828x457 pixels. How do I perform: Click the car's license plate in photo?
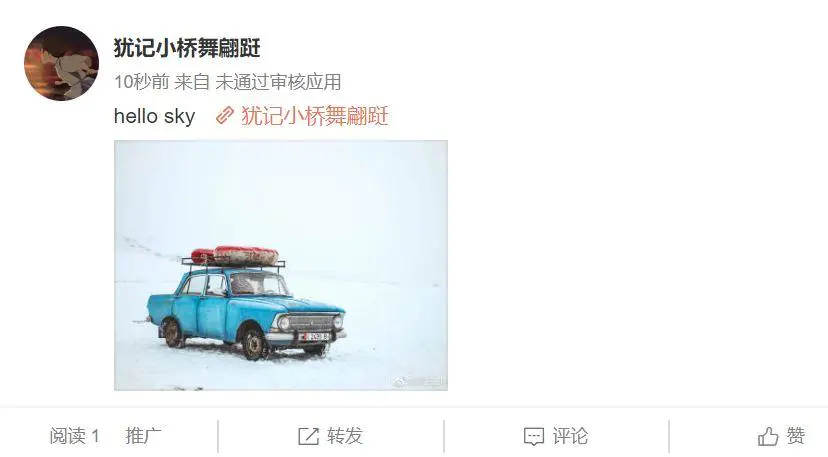click(x=315, y=337)
